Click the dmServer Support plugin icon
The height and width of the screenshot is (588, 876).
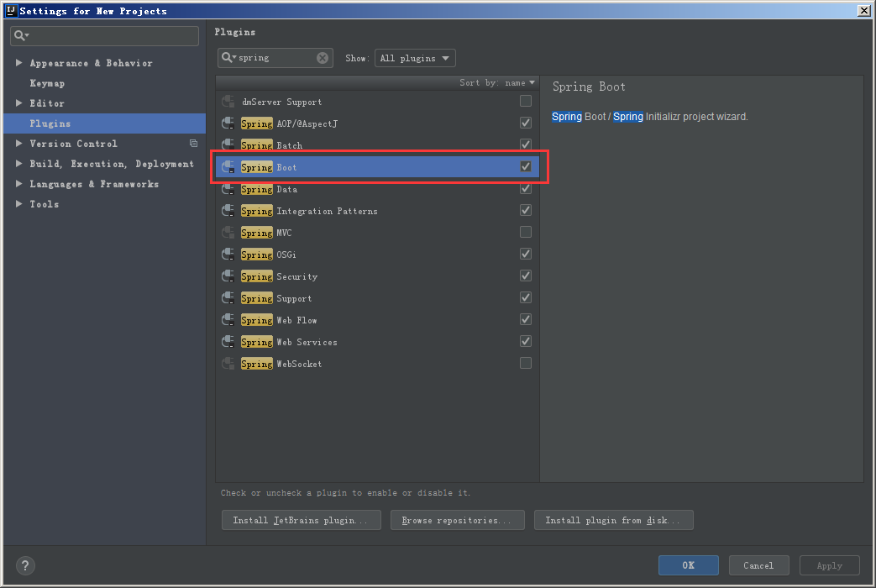point(228,102)
